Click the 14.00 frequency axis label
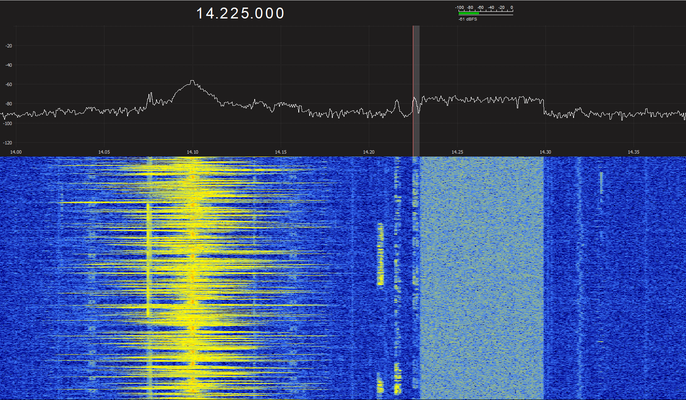Screen dimensions: 686x400 click(16, 152)
